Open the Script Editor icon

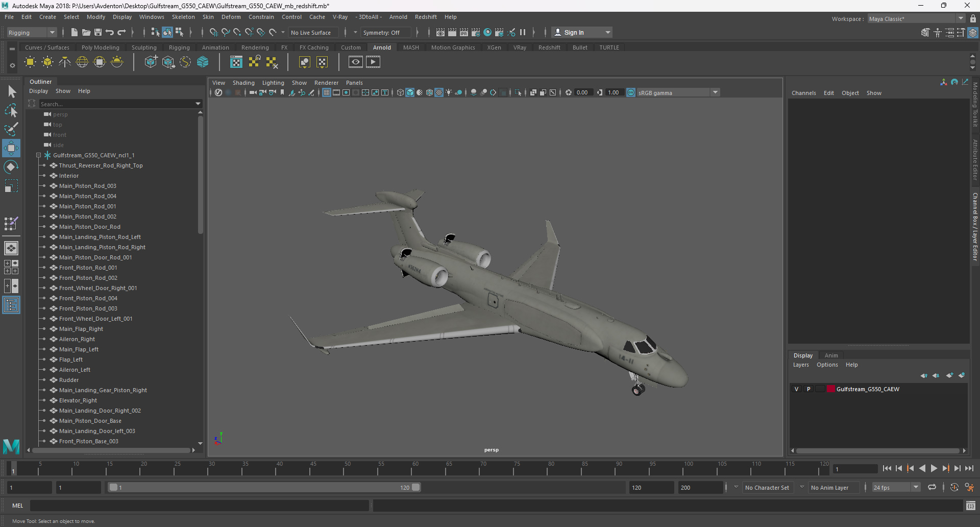tap(971, 506)
